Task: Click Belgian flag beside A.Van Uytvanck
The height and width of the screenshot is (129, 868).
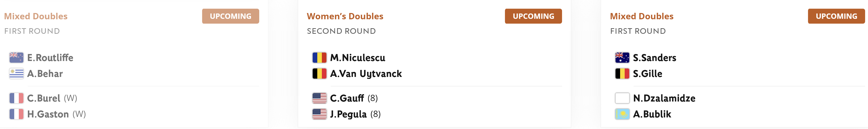Action: point(319,74)
